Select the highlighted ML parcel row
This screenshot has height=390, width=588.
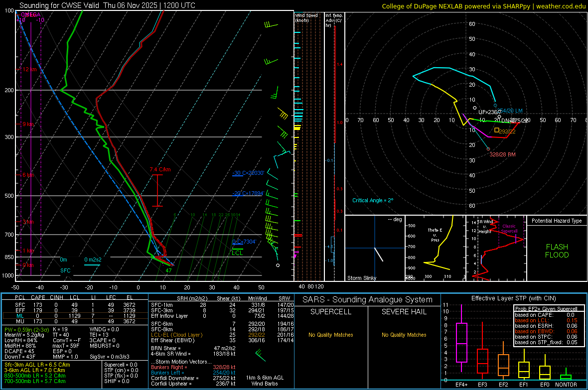pos(75,316)
